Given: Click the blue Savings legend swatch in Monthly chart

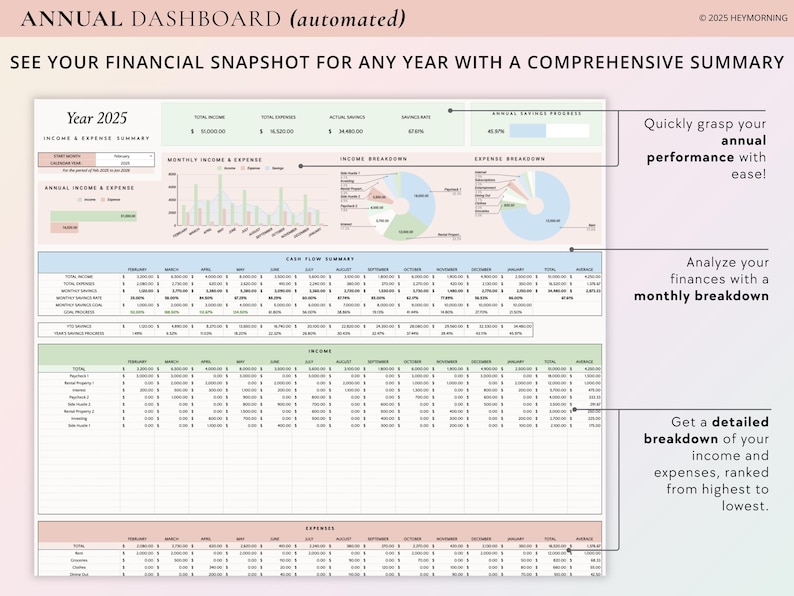Looking at the screenshot, I should click(x=267, y=168).
